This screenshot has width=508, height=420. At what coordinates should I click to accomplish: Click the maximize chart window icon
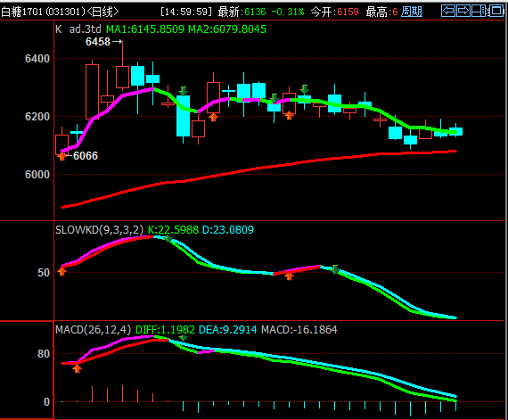pos(496,11)
